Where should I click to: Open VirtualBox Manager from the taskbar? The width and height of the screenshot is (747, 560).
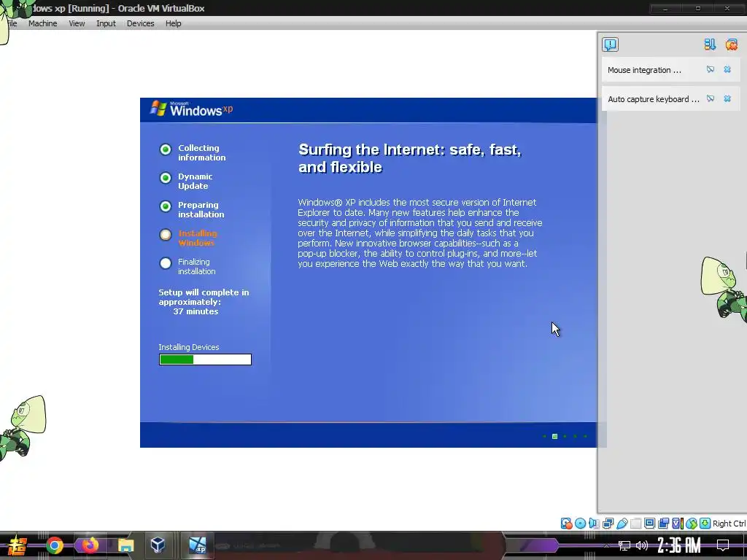tap(158, 545)
